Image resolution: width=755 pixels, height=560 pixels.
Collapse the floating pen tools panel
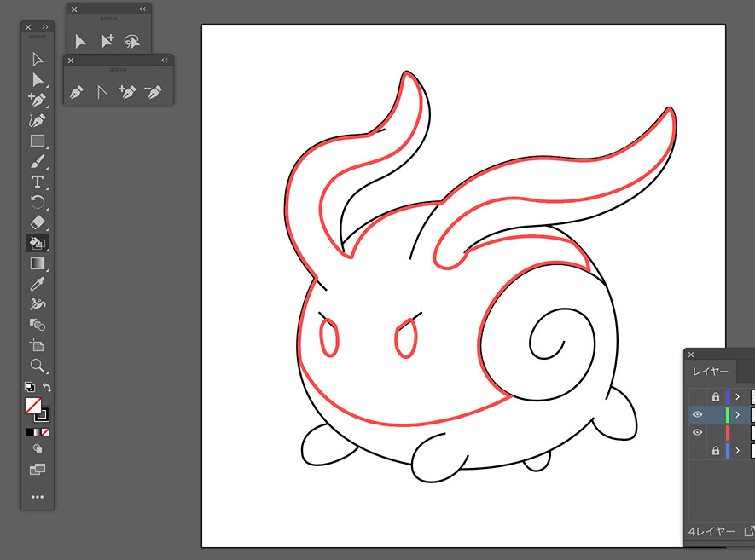(x=165, y=61)
